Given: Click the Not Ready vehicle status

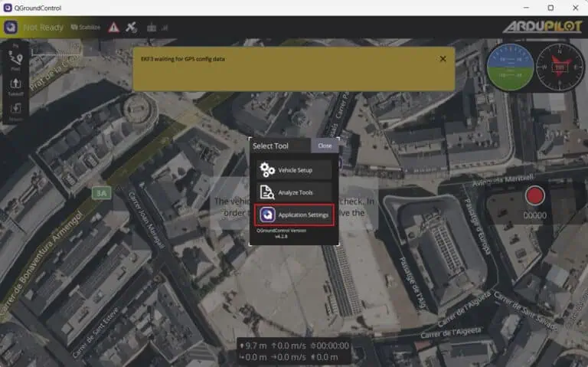Looking at the screenshot, I should click(43, 27).
